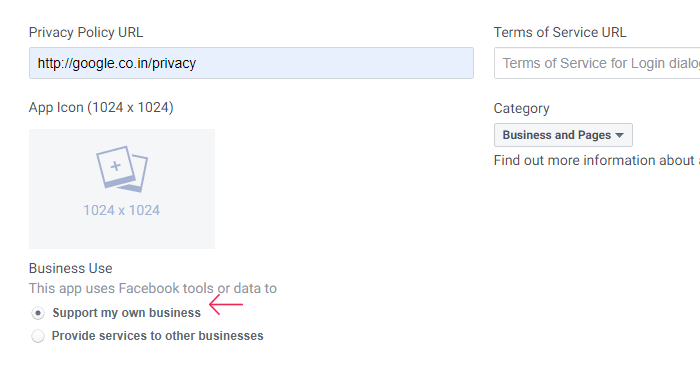This screenshot has height=374, width=700.
Task: Click the add-photo icon in App Icon box
Action: (x=122, y=169)
